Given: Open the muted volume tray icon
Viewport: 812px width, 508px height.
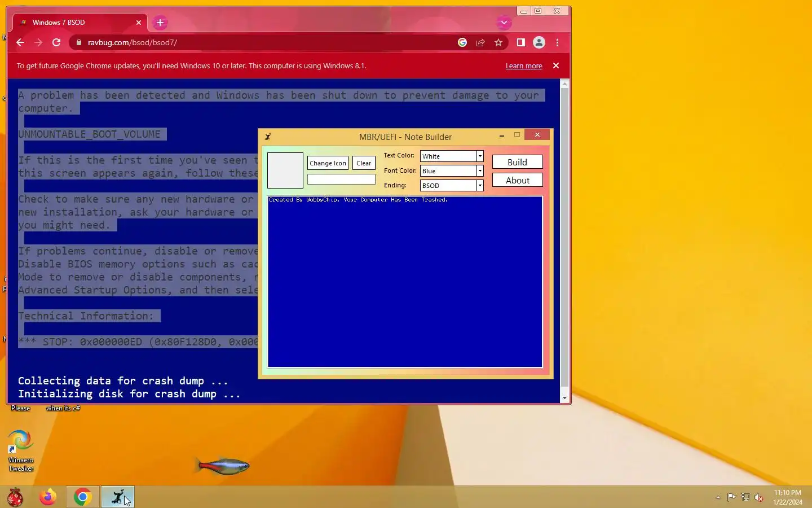Looking at the screenshot, I should click(x=759, y=497).
